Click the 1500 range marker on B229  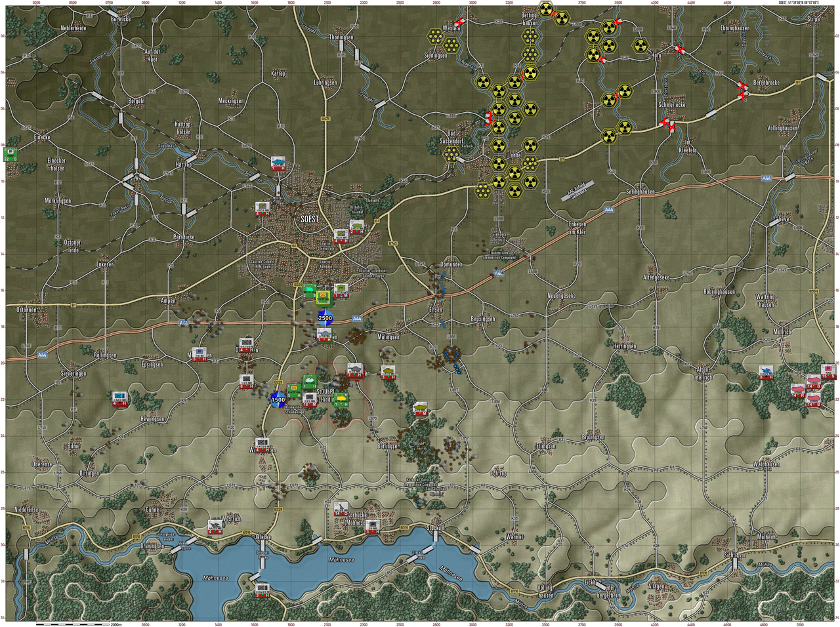[278, 399]
